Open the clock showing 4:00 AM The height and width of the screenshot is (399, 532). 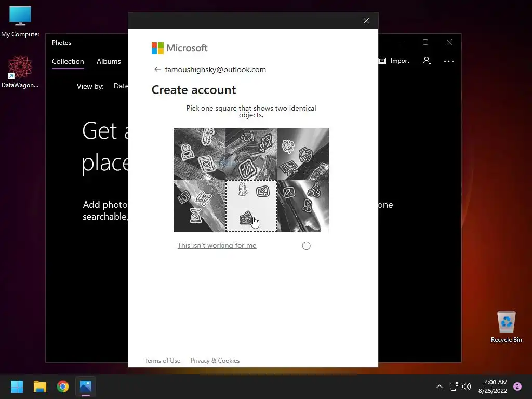(x=493, y=387)
